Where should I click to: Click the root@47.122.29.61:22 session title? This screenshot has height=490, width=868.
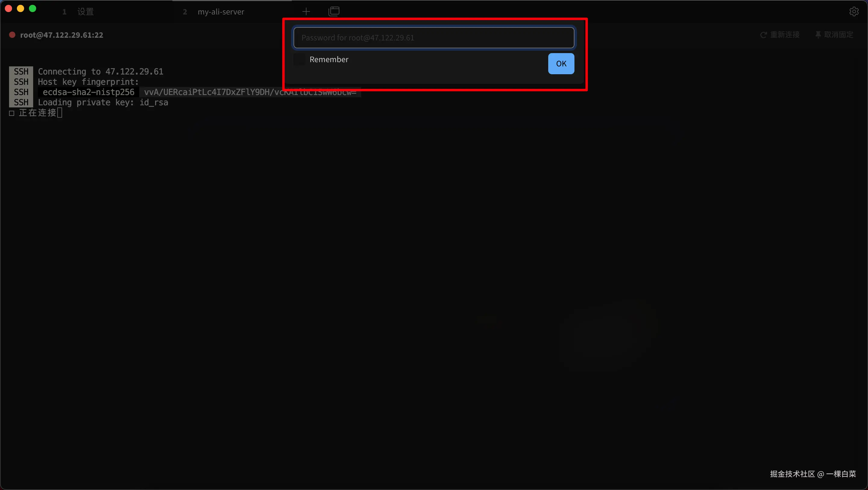click(x=62, y=35)
